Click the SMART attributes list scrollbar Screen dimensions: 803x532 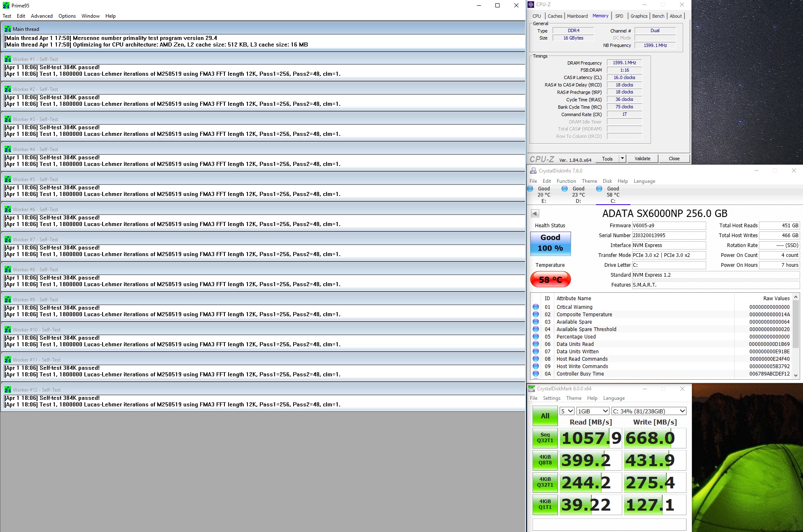tap(796, 336)
